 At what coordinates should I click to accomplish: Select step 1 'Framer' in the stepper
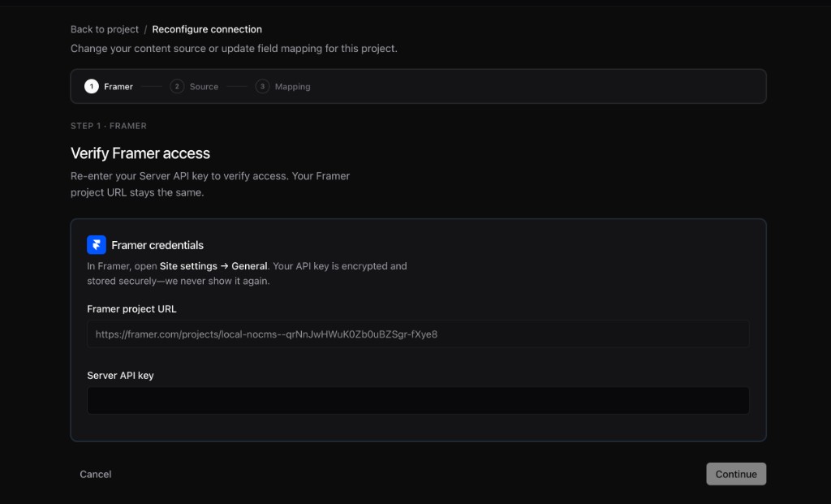coord(109,86)
